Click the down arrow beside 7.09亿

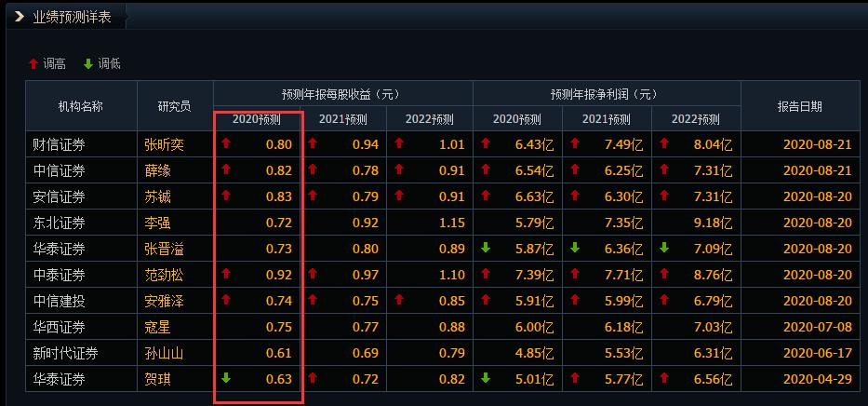[x=664, y=248]
